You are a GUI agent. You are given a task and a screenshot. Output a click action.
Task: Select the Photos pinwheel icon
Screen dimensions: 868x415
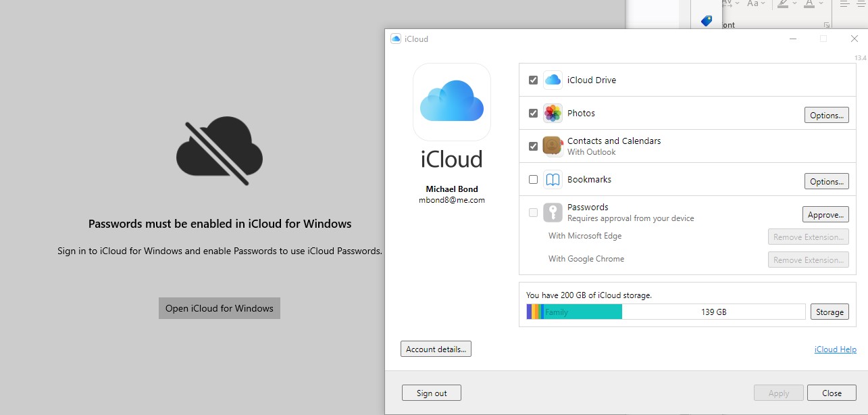[x=553, y=113]
